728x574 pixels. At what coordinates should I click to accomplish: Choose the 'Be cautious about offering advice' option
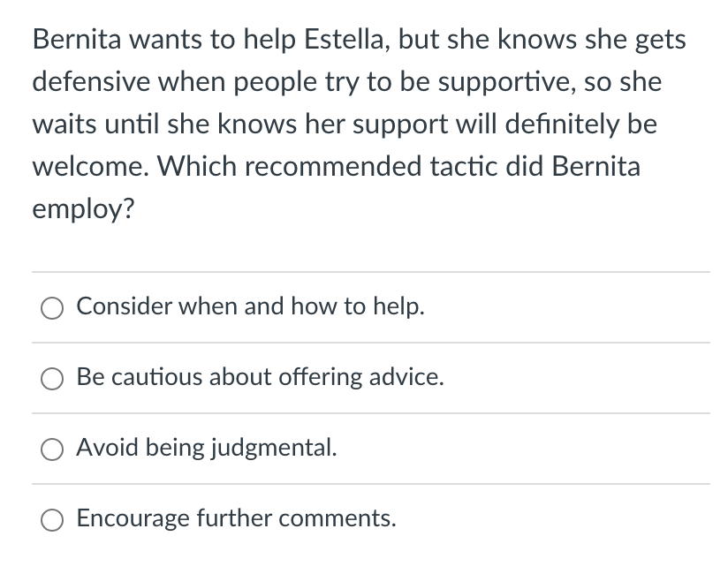(52, 379)
